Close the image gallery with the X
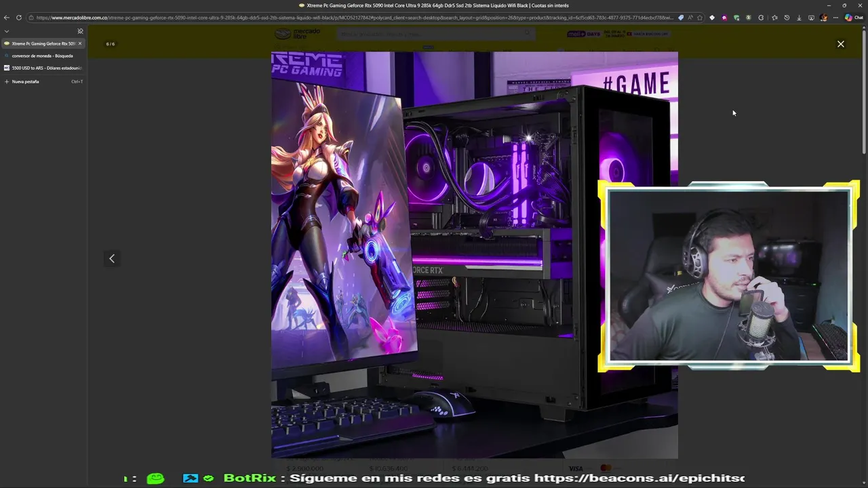868x488 pixels. pos(840,44)
